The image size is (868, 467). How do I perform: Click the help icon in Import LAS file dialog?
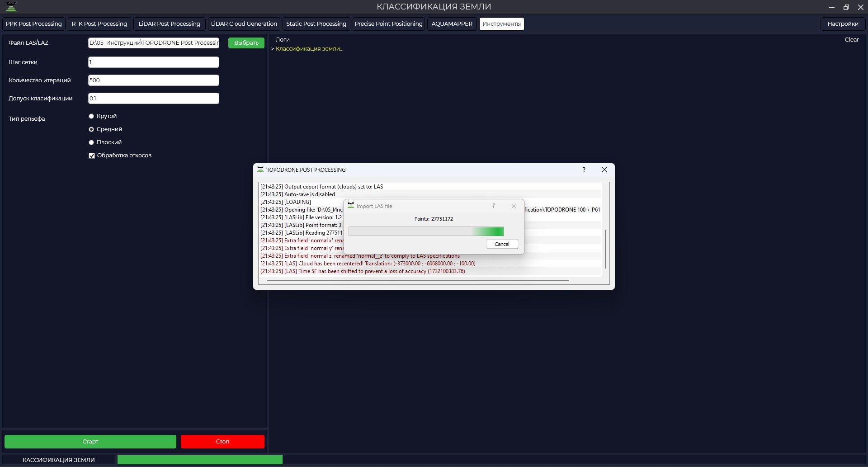tap(494, 206)
